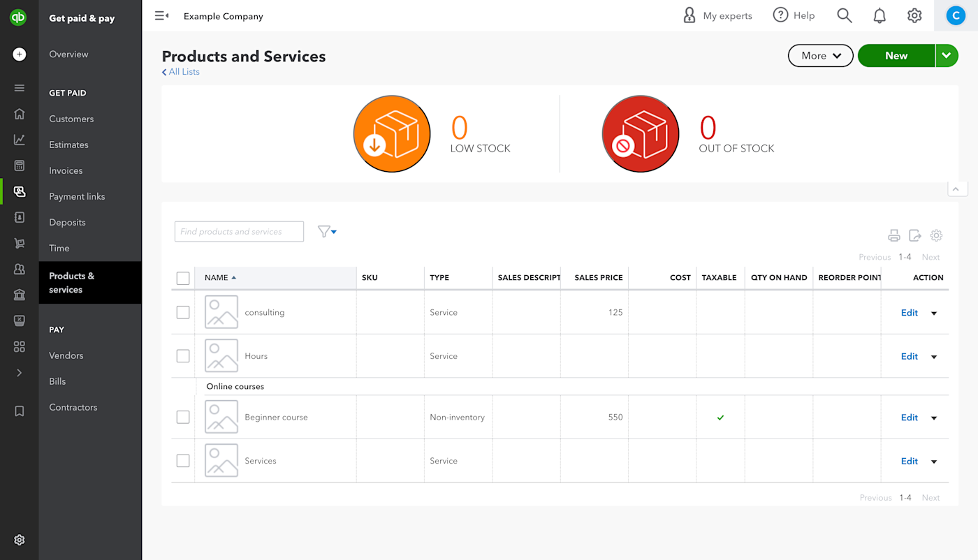Check the consulting row checkbox
The width and height of the screenshot is (978, 560).
pyautogui.click(x=183, y=313)
